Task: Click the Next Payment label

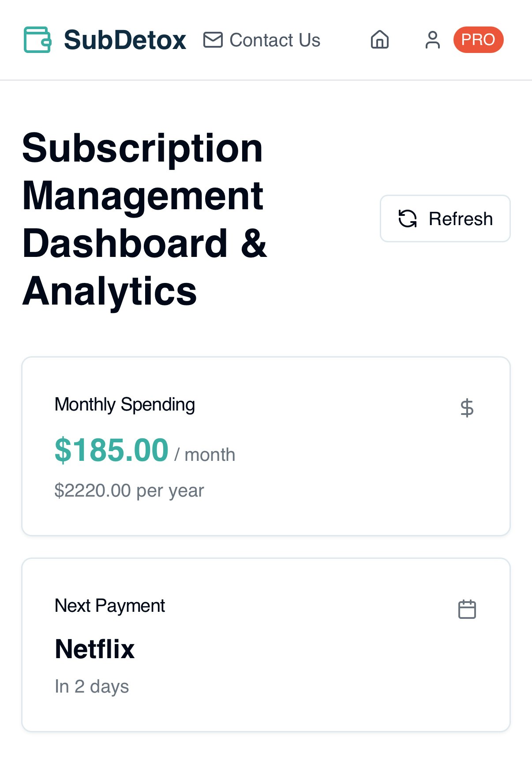Action: click(110, 606)
